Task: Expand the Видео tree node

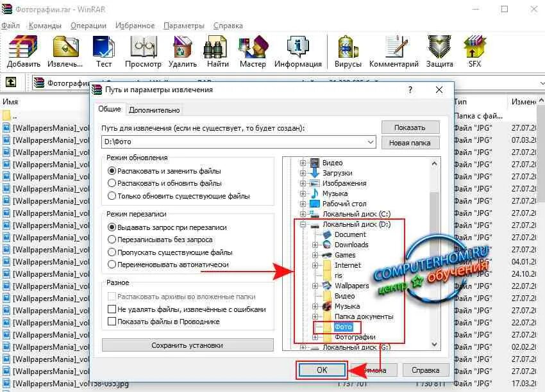Action: (x=303, y=163)
